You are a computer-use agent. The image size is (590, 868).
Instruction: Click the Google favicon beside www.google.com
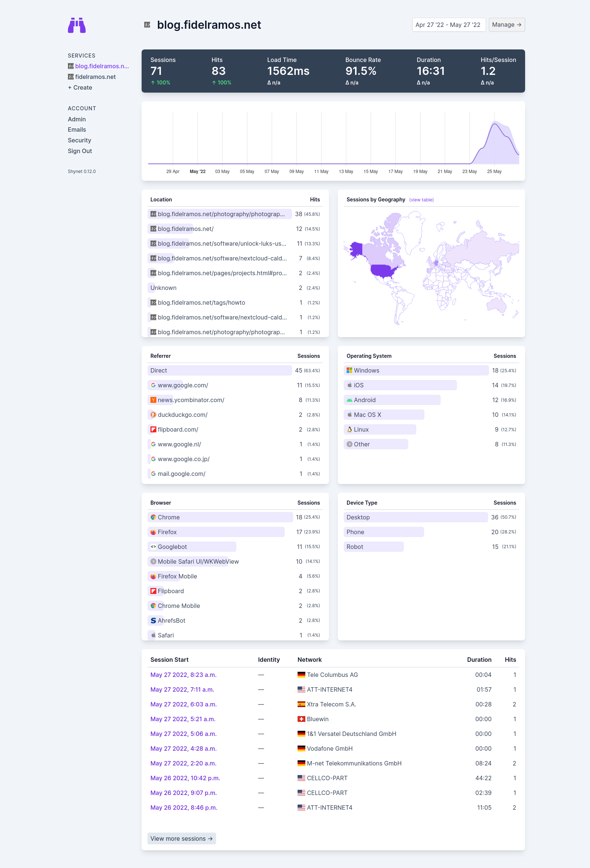[x=153, y=385]
